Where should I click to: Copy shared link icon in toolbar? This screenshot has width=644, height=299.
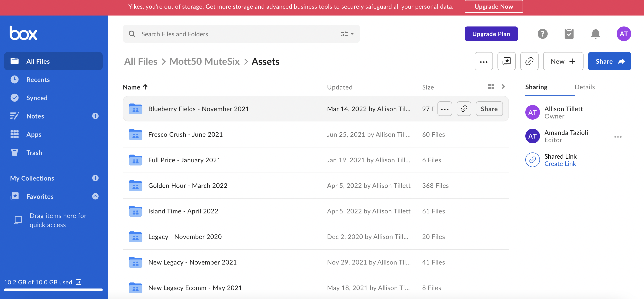pyautogui.click(x=529, y=61)
